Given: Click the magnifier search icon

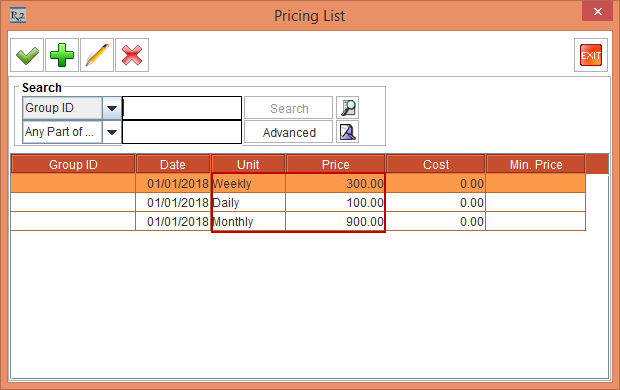Looking at the screenshot, I should (x=348, y=108).
